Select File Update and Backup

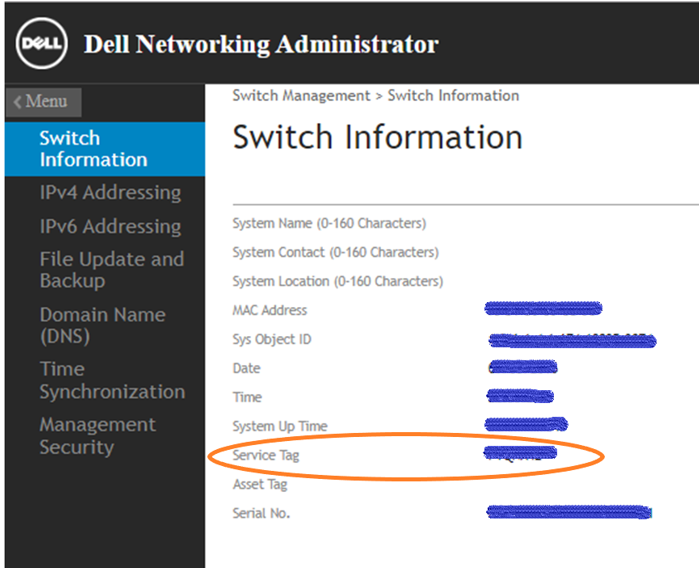[111, 270]
